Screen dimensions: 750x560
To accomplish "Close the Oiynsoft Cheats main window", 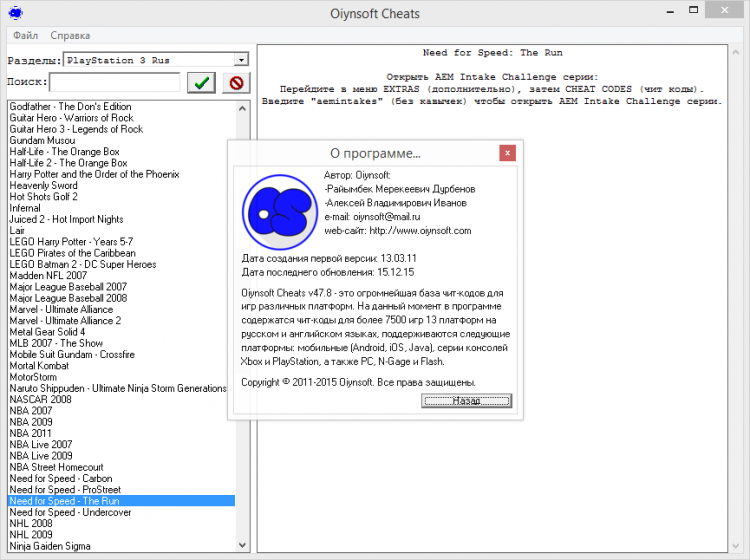I will coord(725,10).
